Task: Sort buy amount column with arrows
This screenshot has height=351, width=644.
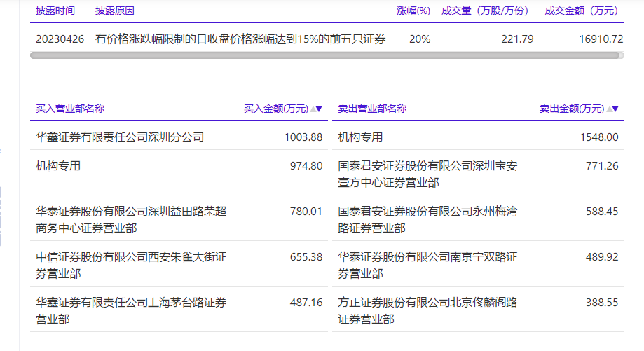Action: 316,109
